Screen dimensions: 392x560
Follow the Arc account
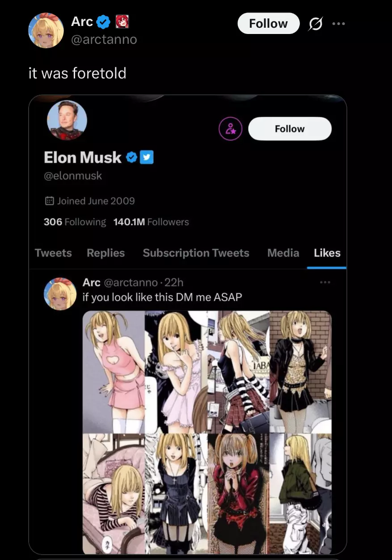[x=268, y=23]
